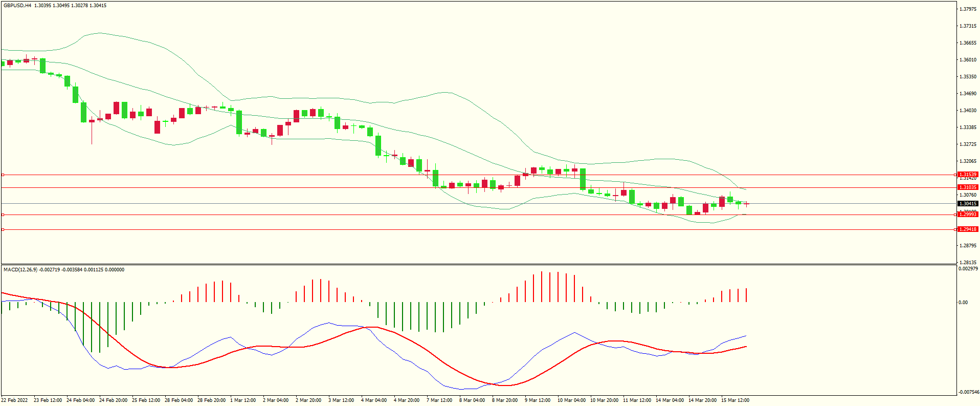Click the 1.34690 price axis label
This screenshot has height=406, width=980.
point(968,94)
